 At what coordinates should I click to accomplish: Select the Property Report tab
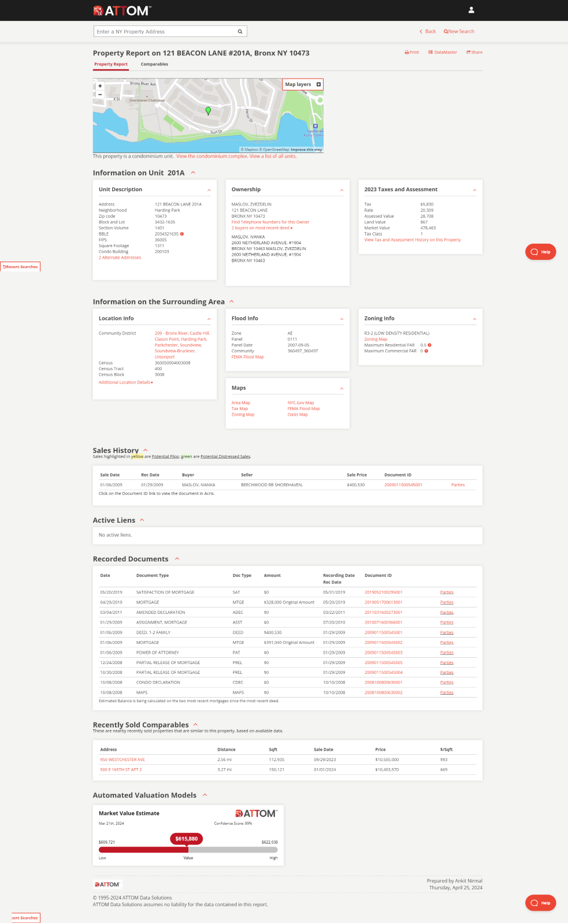111,65
